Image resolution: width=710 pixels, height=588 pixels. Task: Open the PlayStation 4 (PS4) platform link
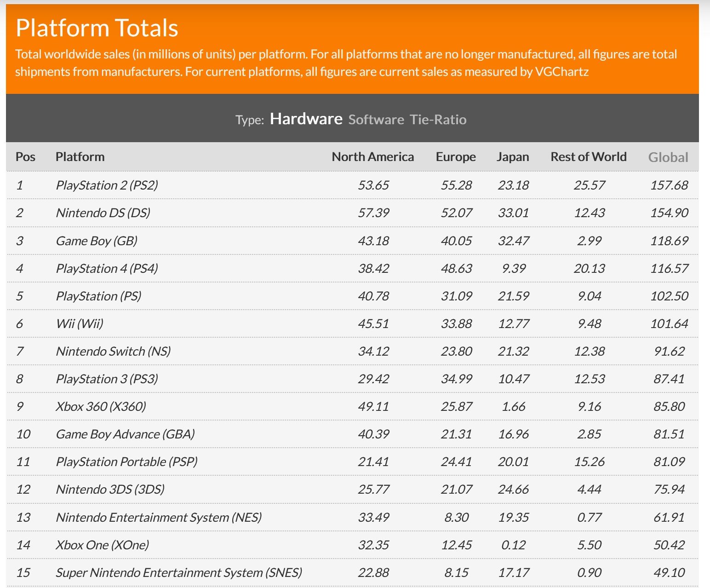point(107,268)
